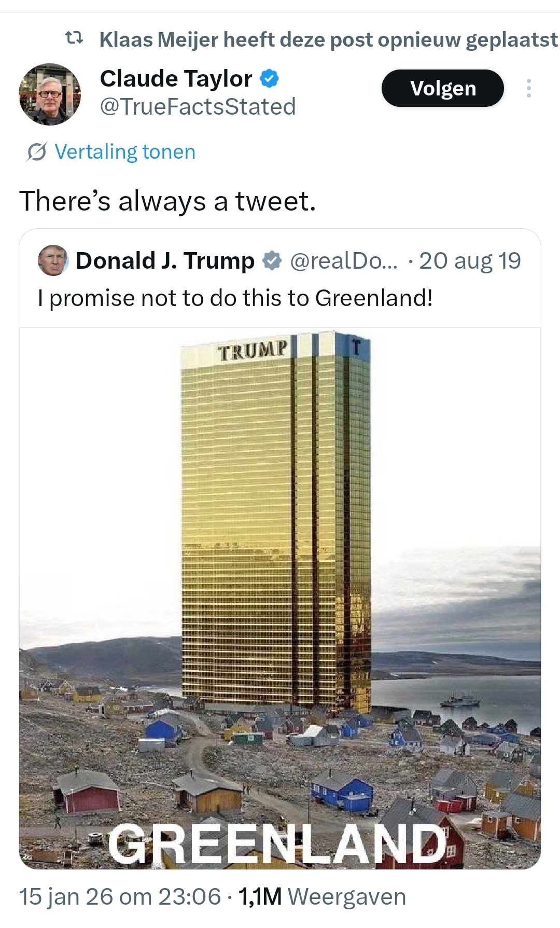Click the repost arrows icon
Image resolution: width=560 pixels, height=928 pixels.
click(74, 38)
